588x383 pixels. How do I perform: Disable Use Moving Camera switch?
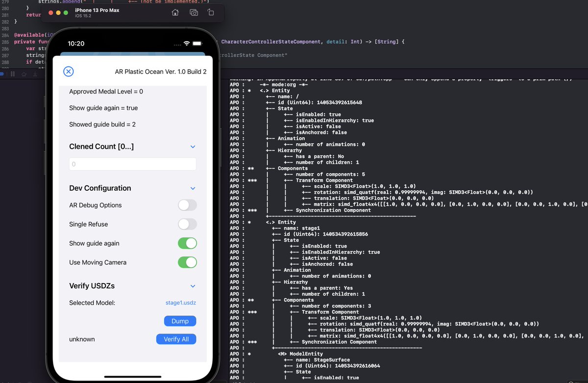[187, 262]
